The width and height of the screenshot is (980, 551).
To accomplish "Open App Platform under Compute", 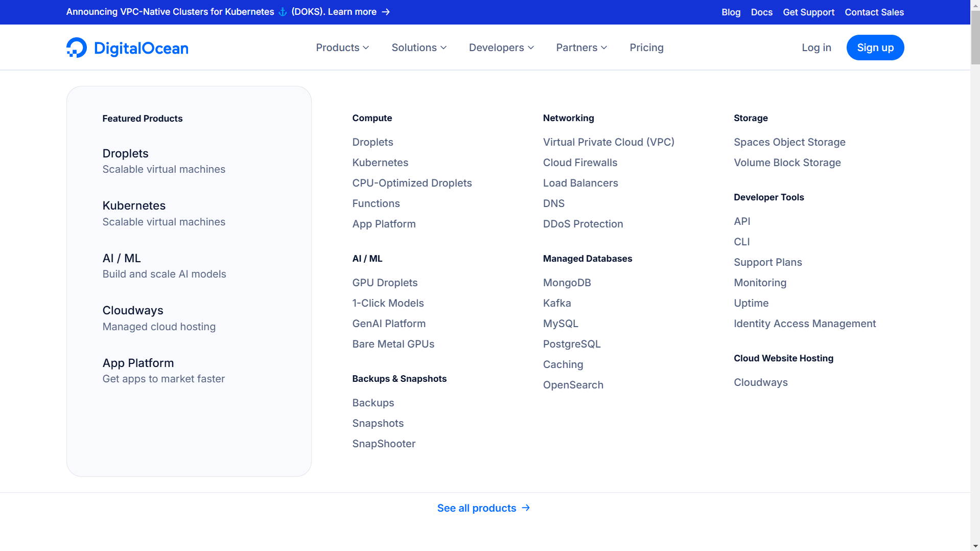I will [x=384, y=224].
